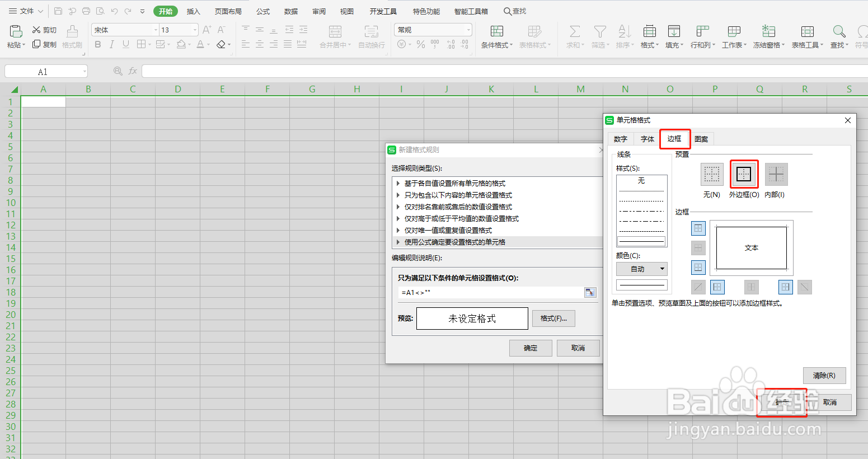Select the Outline (外边框) border preset
Viewport: 868px width, 459px height.
pos(744,175)
